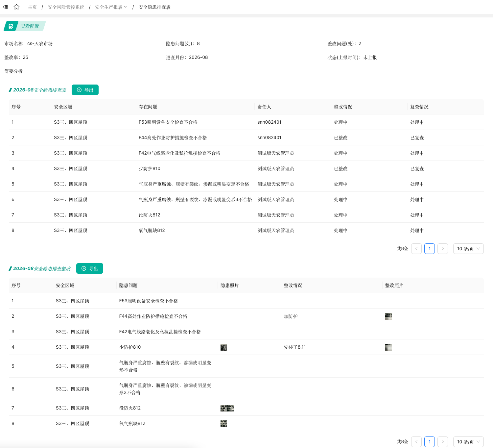Screen dimensions: 493x448
Task: Open the first table's 10 条/页 selector
Action: pos(468,249)
